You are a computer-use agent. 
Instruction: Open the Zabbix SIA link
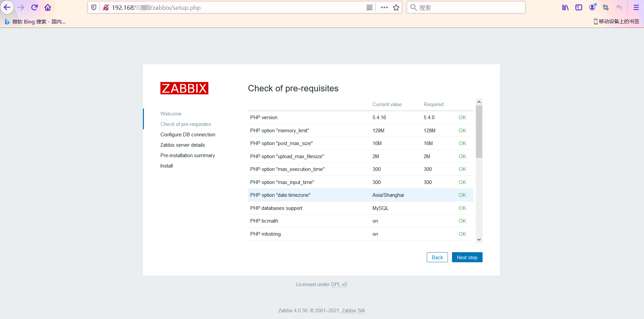coord(353,310)
